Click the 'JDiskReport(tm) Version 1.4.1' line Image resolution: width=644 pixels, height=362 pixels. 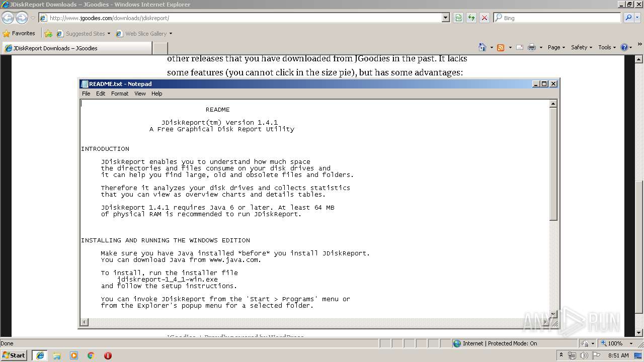pyautogui.click(x=219, y=123)
